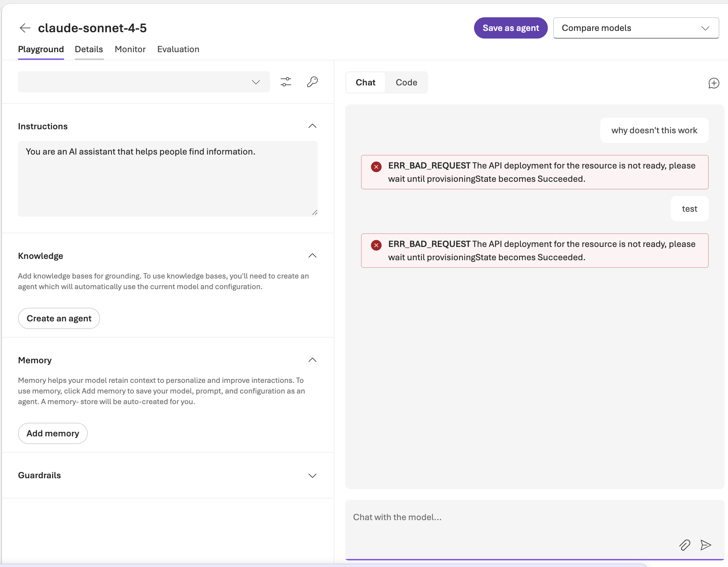Click the paperclip attachment icon

tap(684, 545)
